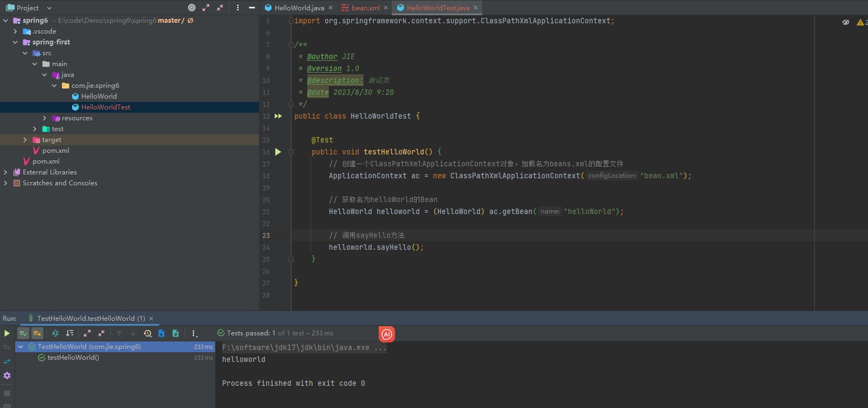The width and height of the screenshot is (868, 408).
Task: Click line number 23 in gutter
Action: 266,235
